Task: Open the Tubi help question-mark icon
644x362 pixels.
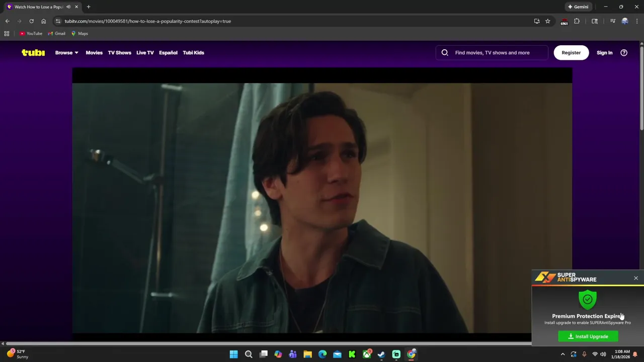Action: (624, 52)
